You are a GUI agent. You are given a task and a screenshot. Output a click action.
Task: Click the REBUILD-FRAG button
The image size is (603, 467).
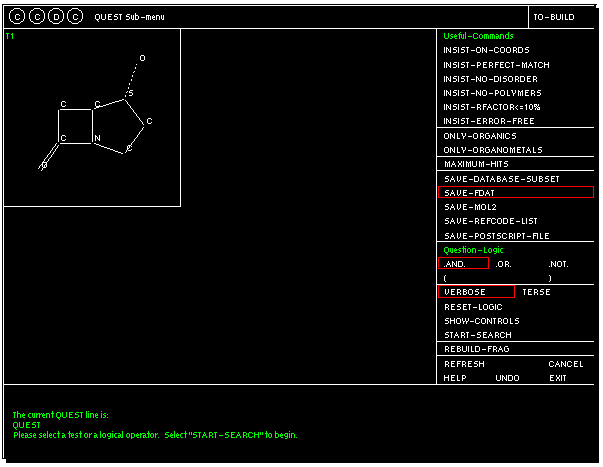coord(476,349)
